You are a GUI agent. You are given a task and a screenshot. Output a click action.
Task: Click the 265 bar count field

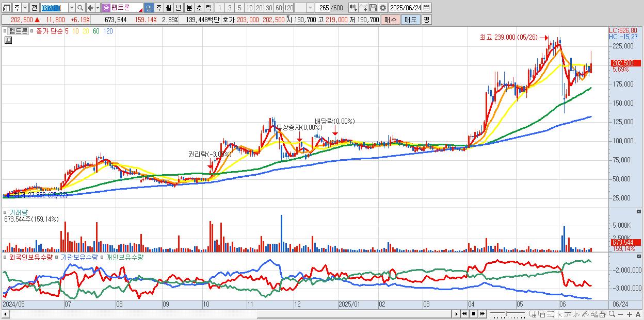pyautogui.click(x=323, y=8)
